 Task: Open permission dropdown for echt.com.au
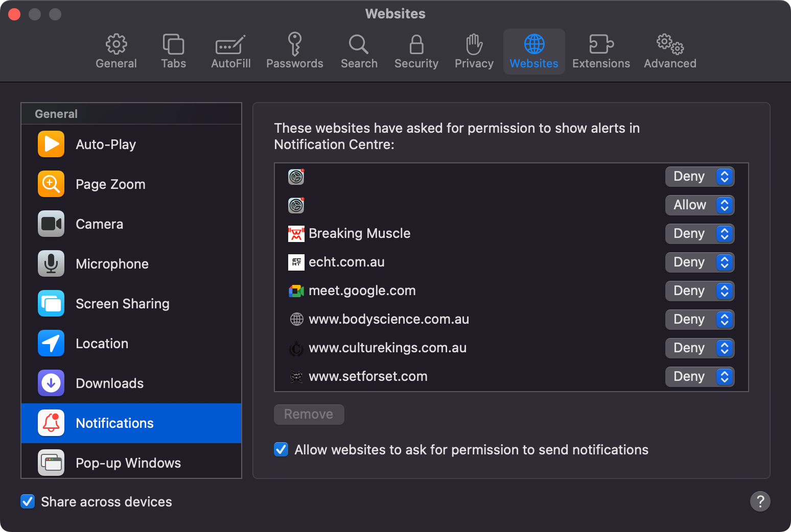[x=700, y=262]
